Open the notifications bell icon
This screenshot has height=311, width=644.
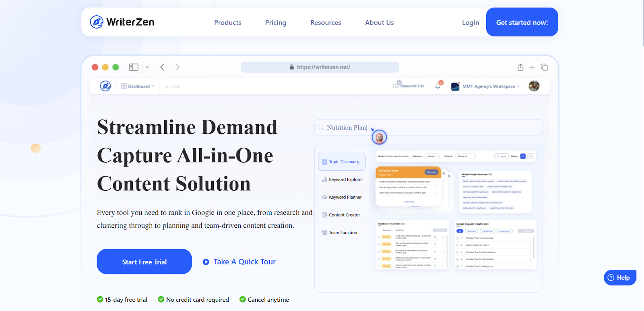pyautogui.click(x=438, y=86)
